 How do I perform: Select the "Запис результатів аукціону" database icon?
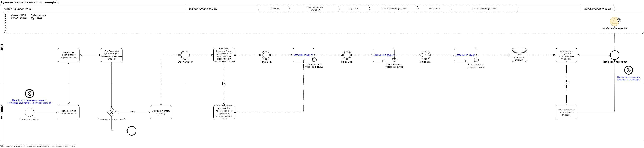[x=519, y=55]
